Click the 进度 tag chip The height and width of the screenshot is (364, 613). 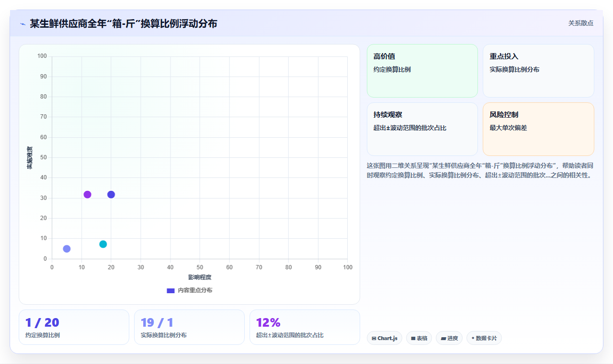coord(449,338)
